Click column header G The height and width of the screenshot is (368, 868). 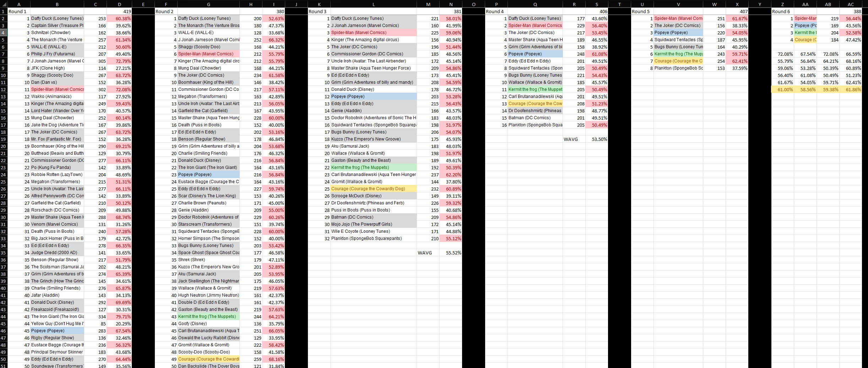(x=208, y=4)
